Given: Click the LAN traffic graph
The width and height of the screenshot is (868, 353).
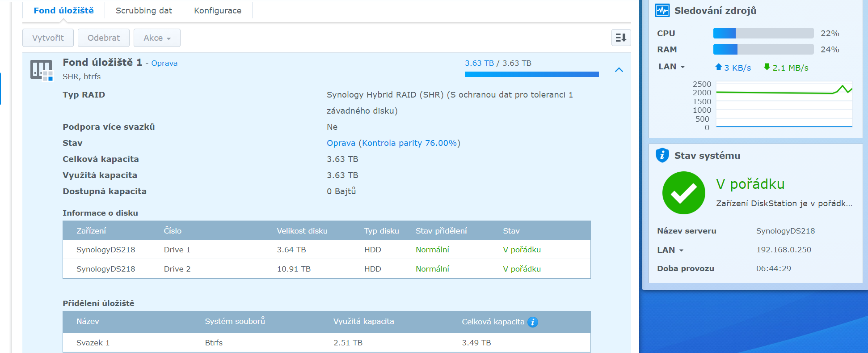Looking at the screenshot, I should point(784,105).
